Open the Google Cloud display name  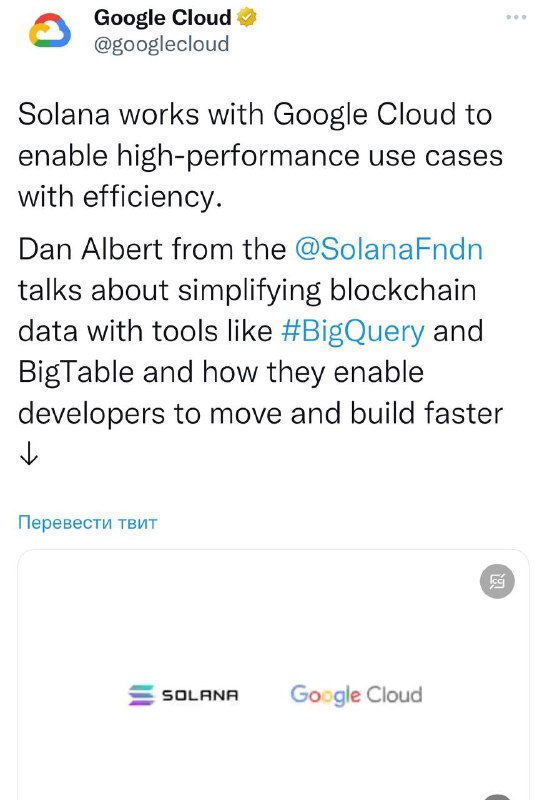(x=163, y=17)
